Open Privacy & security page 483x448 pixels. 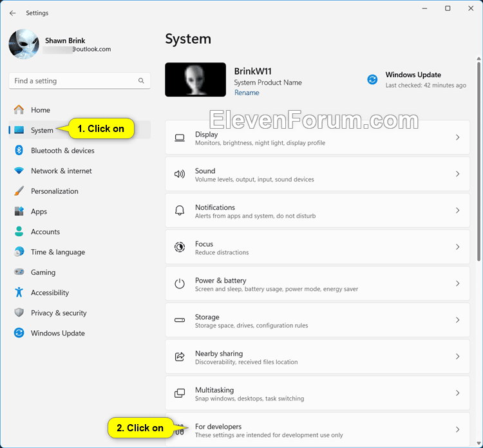(79, 313)
